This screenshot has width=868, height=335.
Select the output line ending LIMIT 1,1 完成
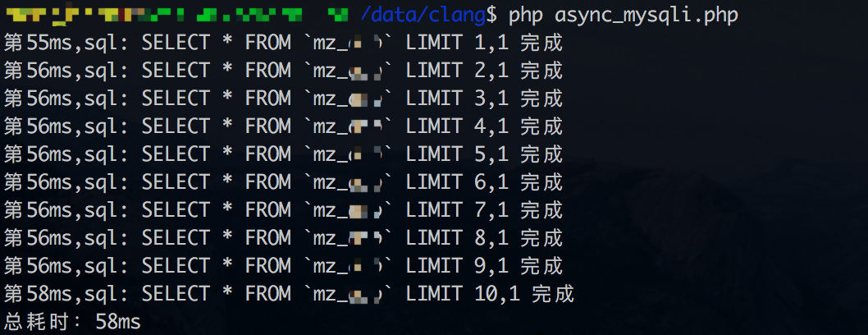pos(283,44)
